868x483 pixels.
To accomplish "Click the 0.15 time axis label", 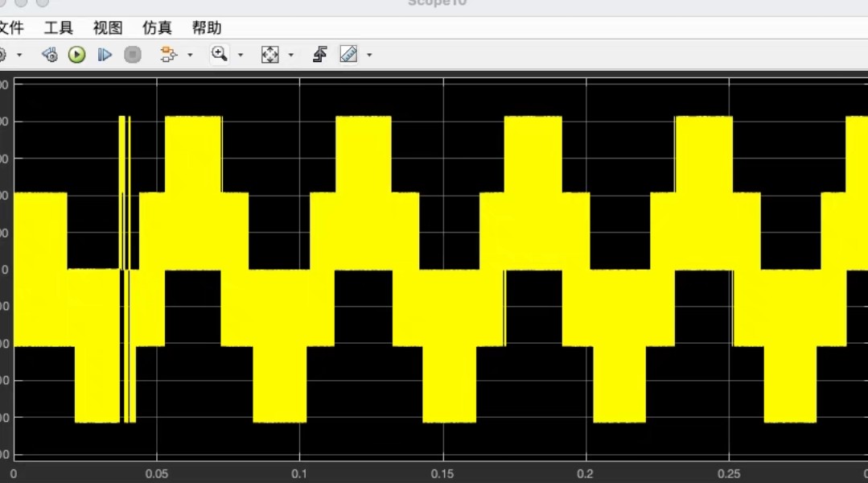I will click(442, 474).
